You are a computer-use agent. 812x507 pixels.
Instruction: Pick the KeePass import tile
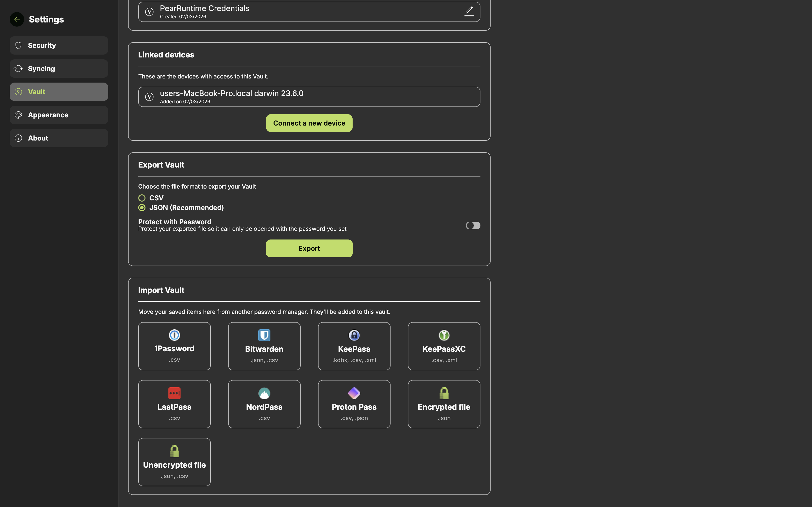click(x=354, y=346)
